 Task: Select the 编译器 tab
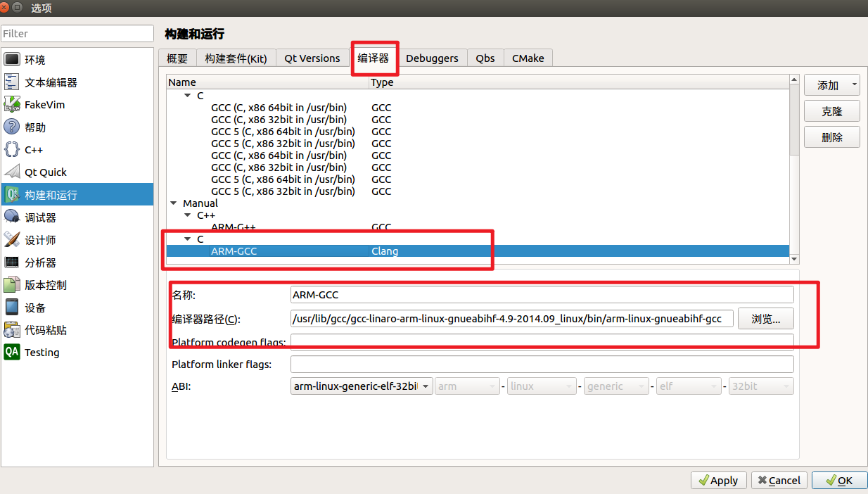point(373,58)
